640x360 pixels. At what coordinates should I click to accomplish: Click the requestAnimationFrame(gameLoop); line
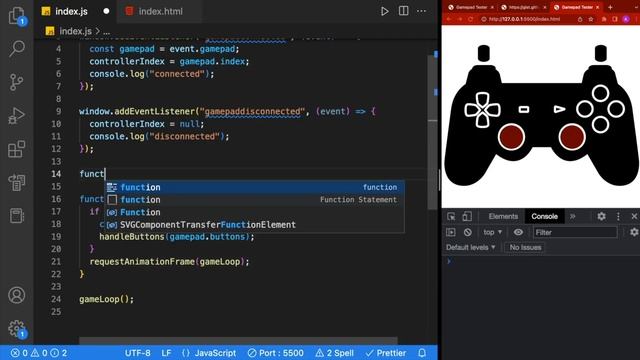[x=169, y=262]
